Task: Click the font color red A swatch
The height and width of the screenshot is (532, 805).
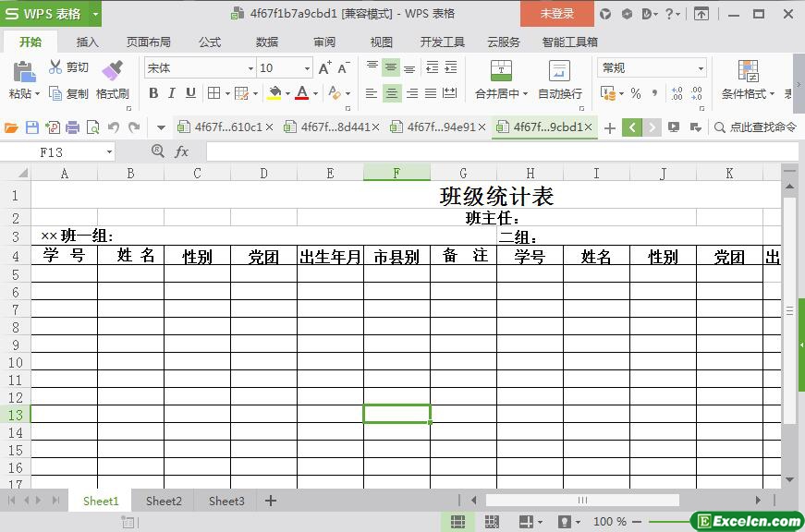Action: tap(301, 93)
